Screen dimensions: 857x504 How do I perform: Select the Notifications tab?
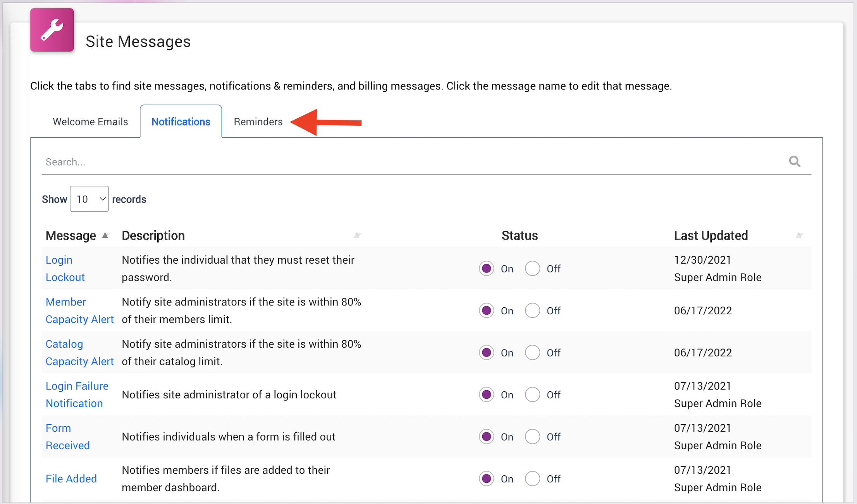coord(181,122)
